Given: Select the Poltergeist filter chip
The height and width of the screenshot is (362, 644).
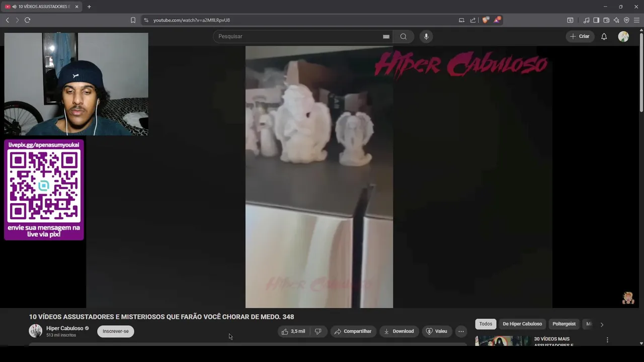Looking at the screenshot, I should pos(563,324).
